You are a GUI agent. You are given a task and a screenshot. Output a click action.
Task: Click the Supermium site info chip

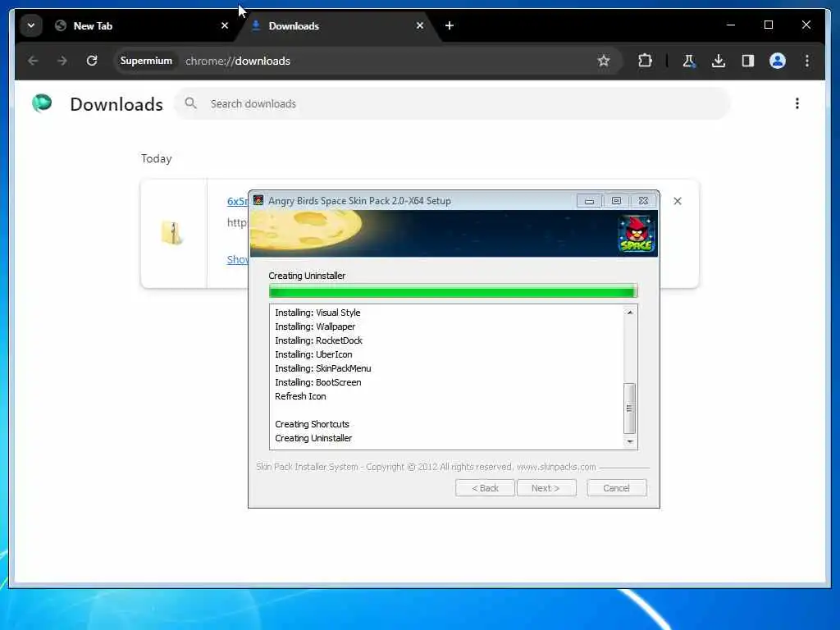[146, 61]
